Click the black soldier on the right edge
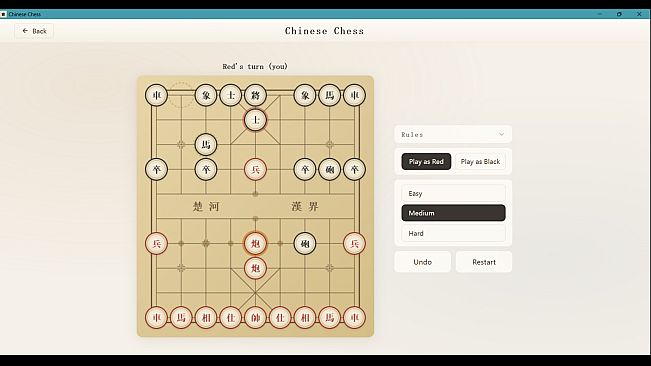Screen dimensions: 651x366 [x=354, y=169]
